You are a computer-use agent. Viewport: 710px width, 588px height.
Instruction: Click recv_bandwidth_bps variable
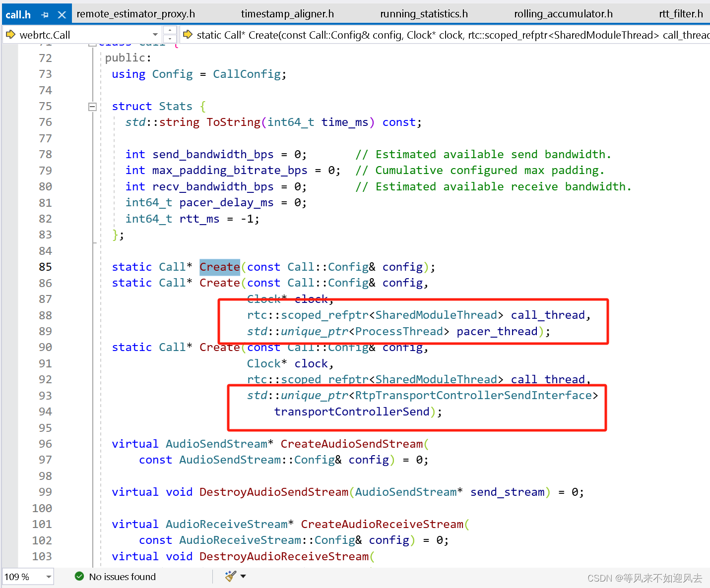[x=213, y=187]
